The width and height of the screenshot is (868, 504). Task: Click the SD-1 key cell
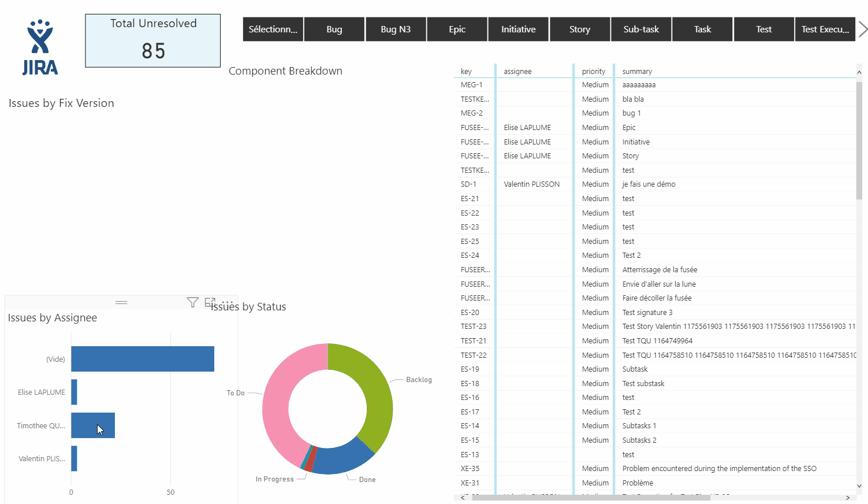tap(468, 184)
